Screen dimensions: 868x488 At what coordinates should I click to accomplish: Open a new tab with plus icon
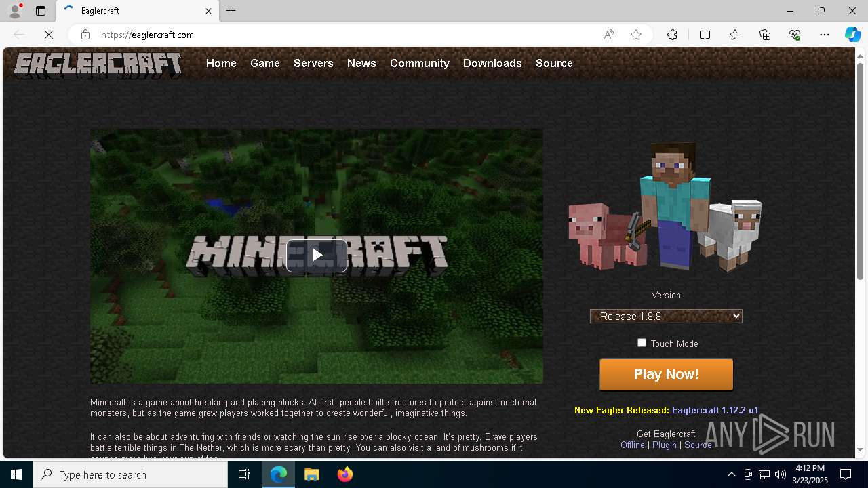[231, 11]
